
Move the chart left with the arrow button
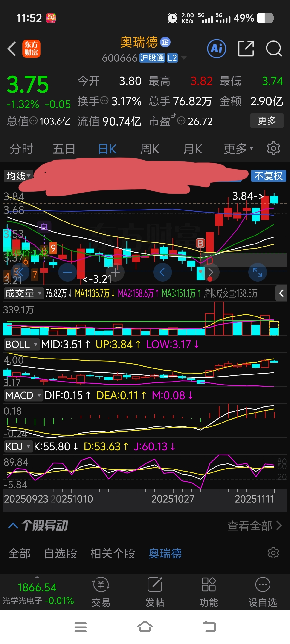tap(162, 272)
